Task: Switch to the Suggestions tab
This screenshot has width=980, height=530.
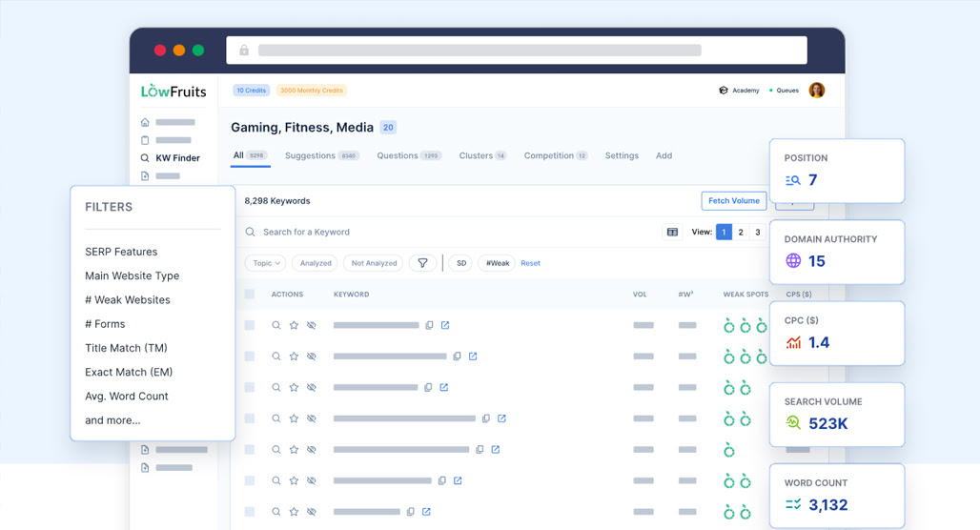Action: pyautogui.click(x=322, y=155)
